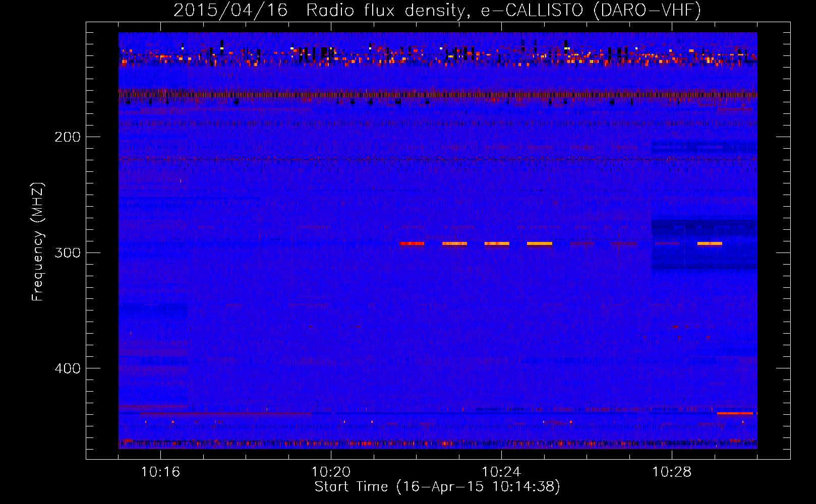The image size is (816, 504).
Task: Click the 400 frequency tick label
Action: tap(68, 368)
